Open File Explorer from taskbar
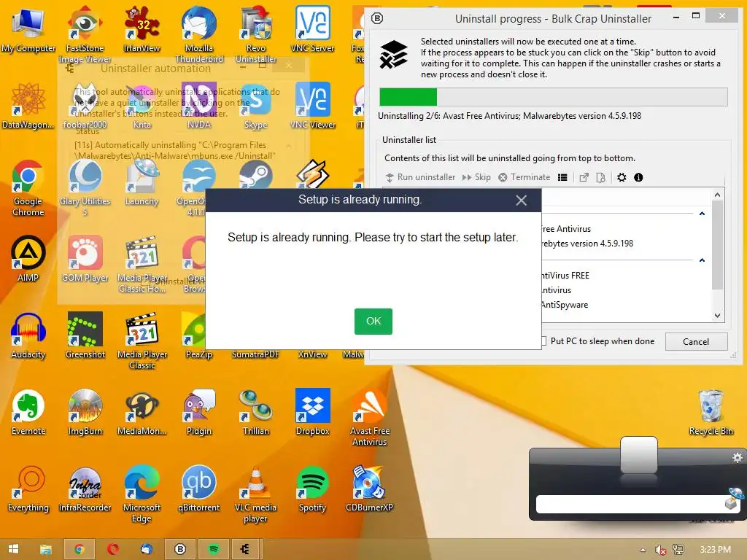The width and height of the screenshot is (747, 560). click(45, 550)
